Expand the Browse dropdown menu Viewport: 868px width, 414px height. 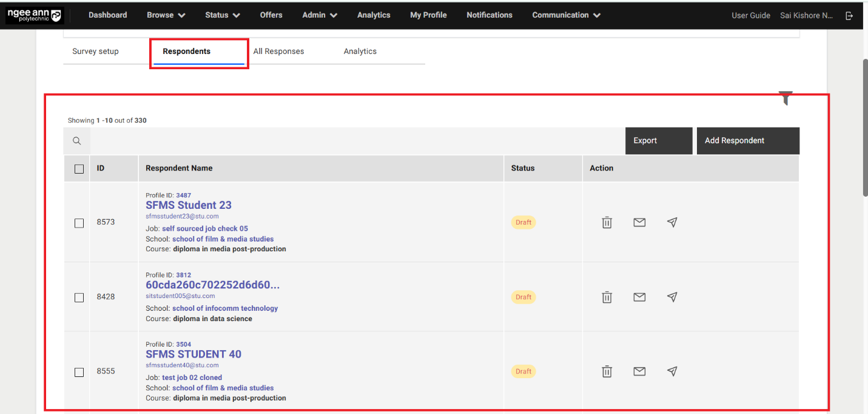[x=166, y=15]
